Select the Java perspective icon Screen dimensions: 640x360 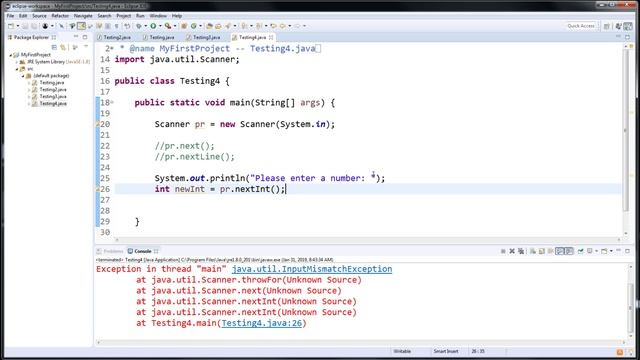coord(628,26)
